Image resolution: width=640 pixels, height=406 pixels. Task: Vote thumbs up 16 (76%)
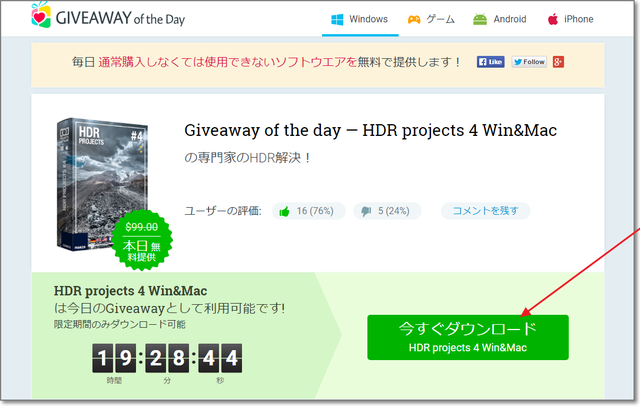pos(309,211)
